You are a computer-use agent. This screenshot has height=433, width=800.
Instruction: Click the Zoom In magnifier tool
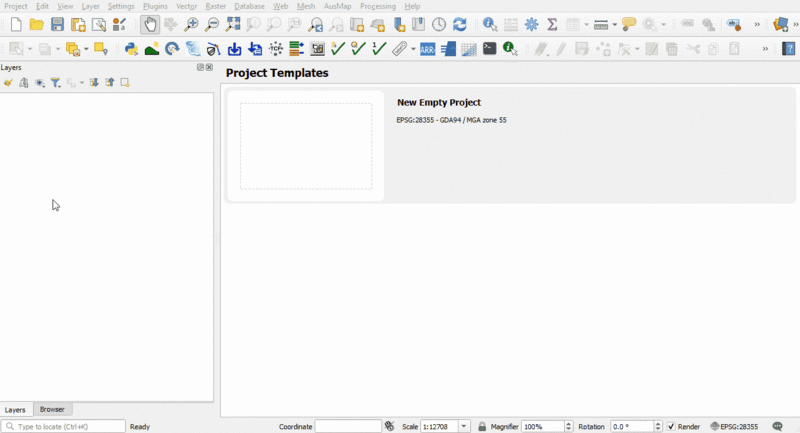(192, 25)
